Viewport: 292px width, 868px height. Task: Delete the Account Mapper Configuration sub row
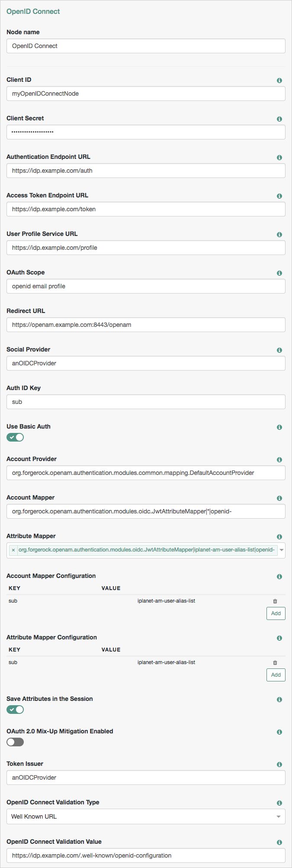tap(275, 601)
